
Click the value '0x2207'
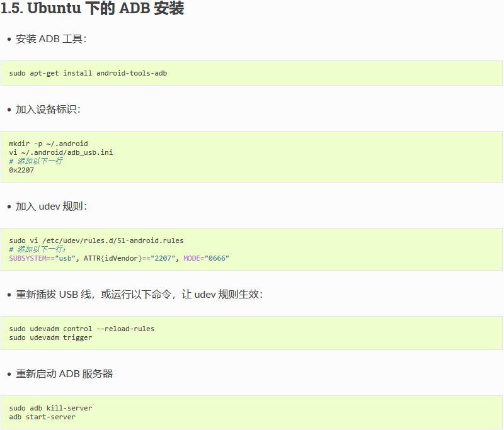[21, 170]
